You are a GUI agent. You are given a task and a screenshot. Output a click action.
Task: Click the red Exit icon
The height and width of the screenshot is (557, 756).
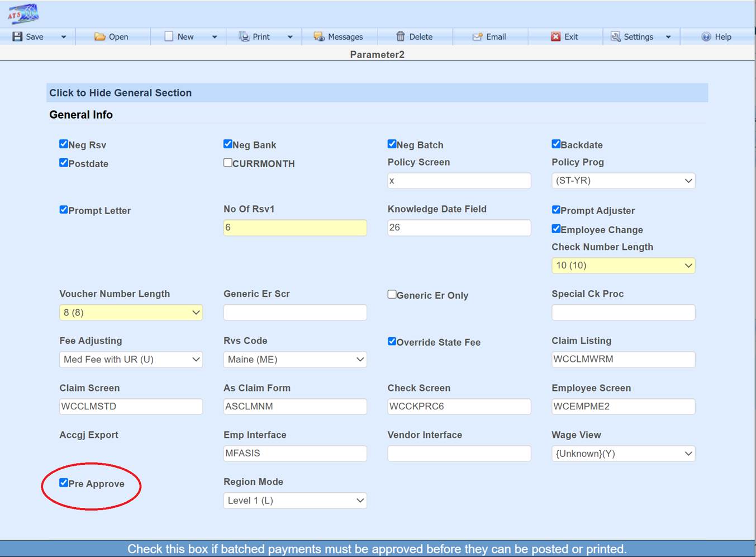pyautogui.click(x=555, y=36)
